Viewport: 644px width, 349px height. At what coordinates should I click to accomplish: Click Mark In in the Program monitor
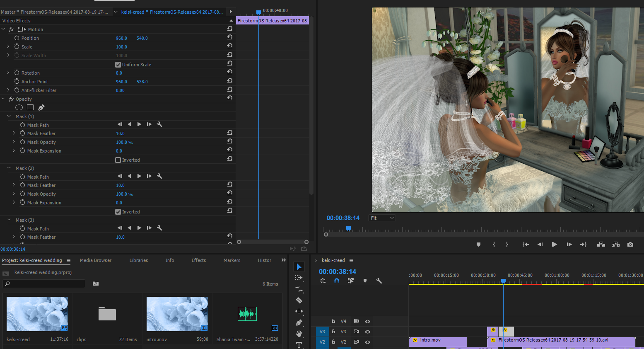click(494, 245)
